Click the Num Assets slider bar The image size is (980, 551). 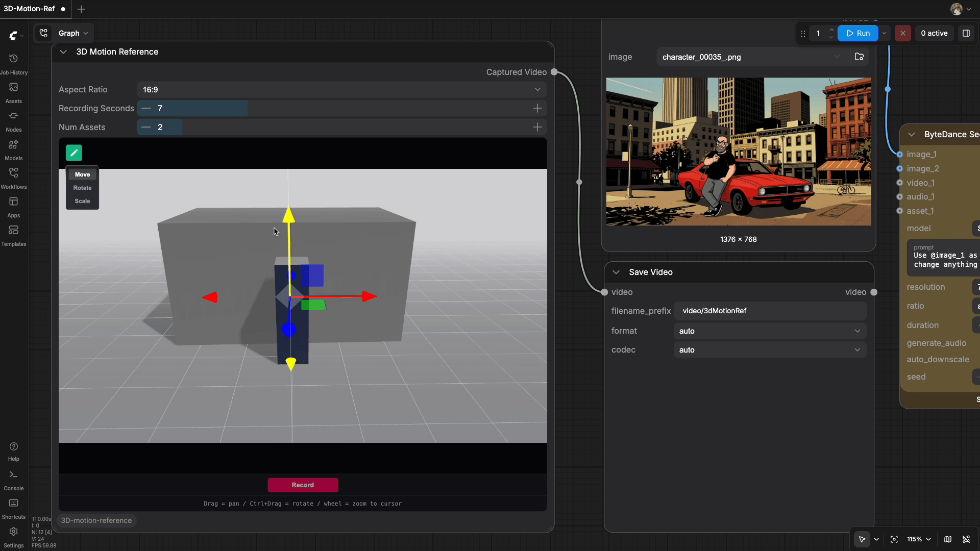tap(341, 127)
